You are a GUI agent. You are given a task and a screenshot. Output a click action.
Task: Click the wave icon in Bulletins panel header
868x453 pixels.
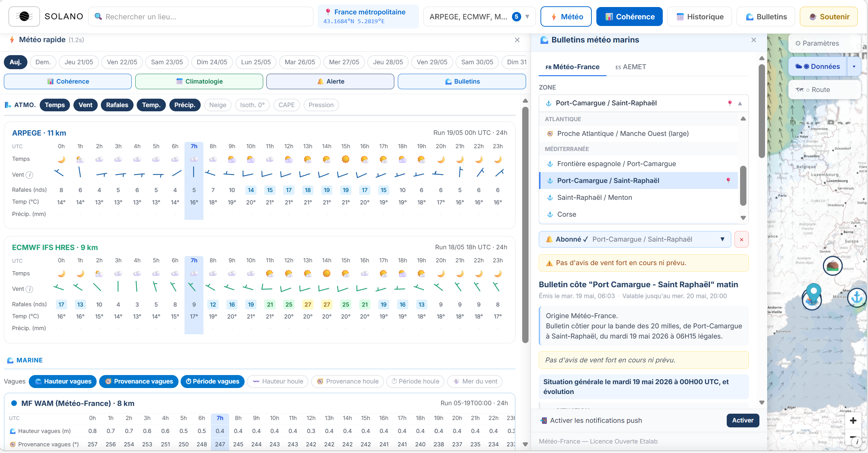click(x=544, y=40)
